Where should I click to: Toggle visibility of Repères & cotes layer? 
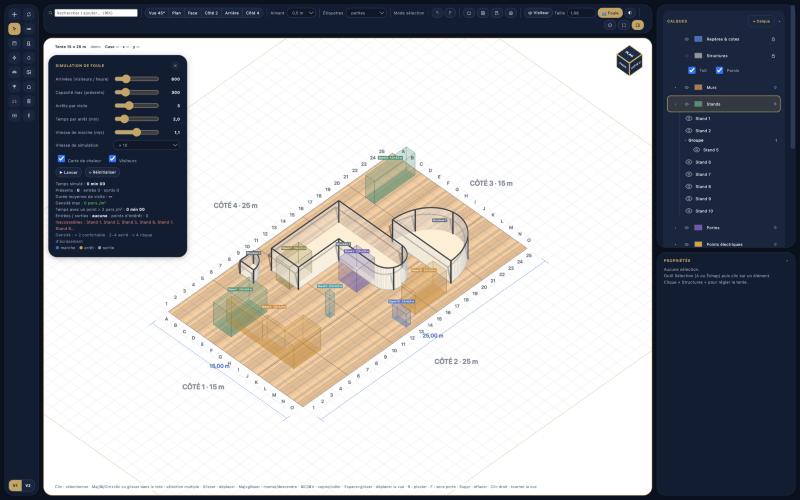686,39
